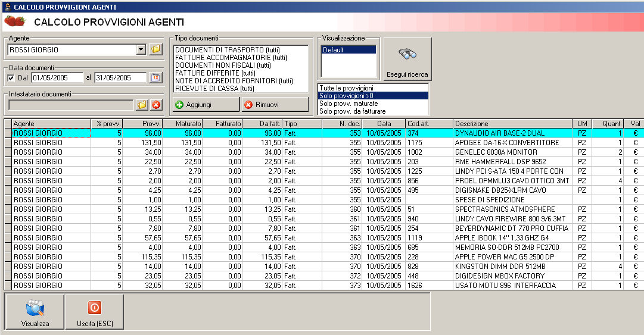Exit with the Uscita (ESC) button
Viewport: 644px width, 335px height.
(95, 312)
